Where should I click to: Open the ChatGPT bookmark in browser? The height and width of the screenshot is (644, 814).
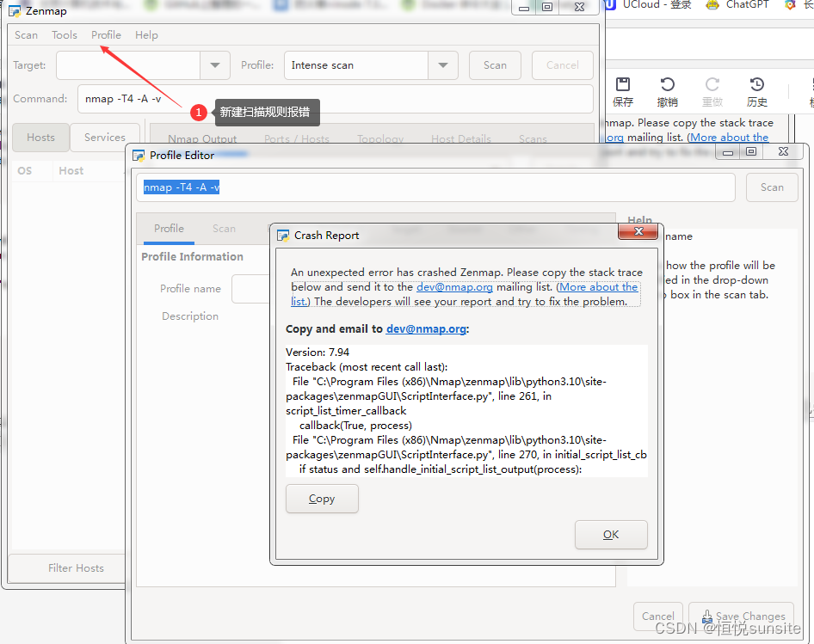coord(737,4)
